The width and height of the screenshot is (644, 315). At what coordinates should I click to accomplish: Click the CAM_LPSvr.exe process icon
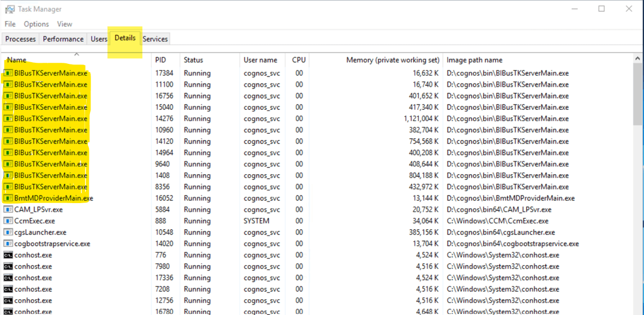tap(8, 209)
